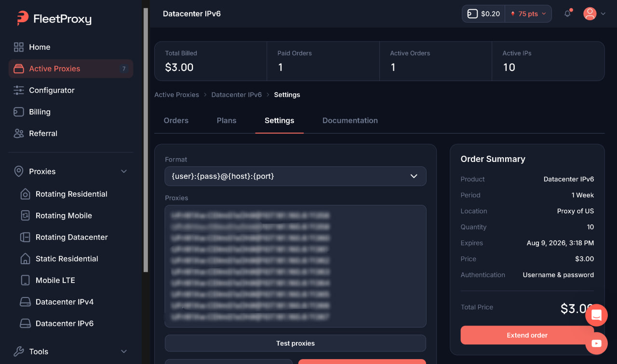Click the floating YouTube button
Image resolution: width=617 pixels, height=364 pixels.
pos(596,343)
